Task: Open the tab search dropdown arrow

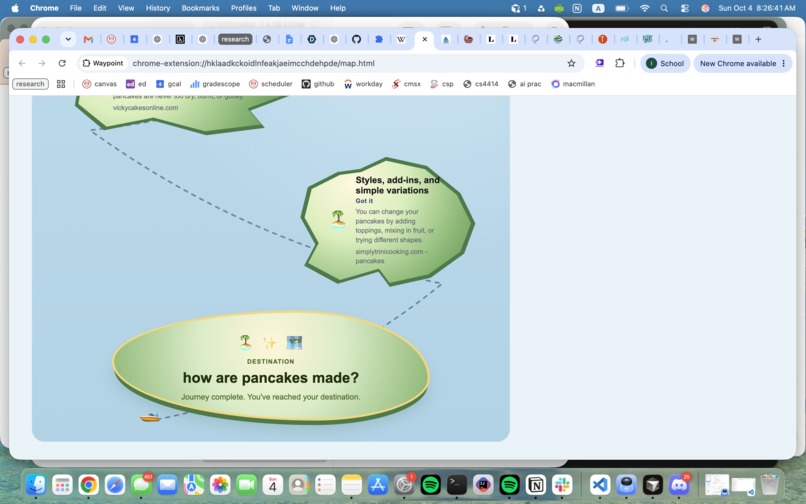Action: [68, 39]
